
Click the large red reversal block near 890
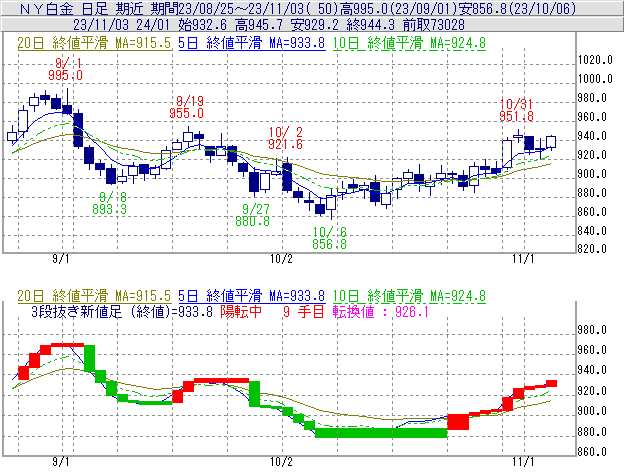pos(458,422)
